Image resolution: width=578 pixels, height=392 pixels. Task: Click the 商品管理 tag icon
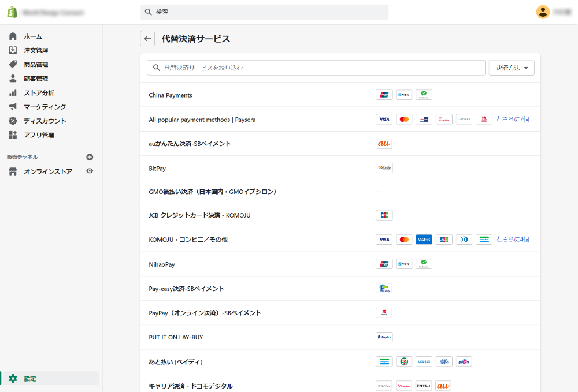click(x=13, y=64)
